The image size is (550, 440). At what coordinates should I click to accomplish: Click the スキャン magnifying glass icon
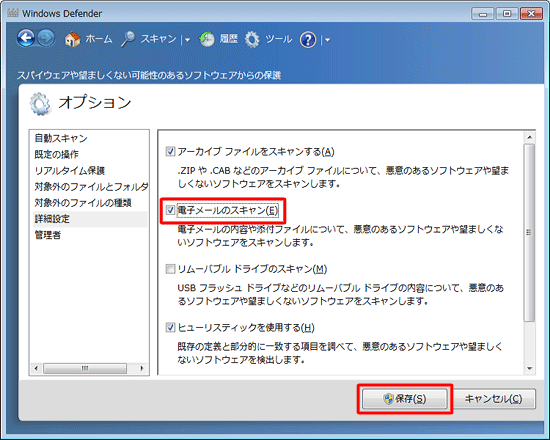coord(128,39)
